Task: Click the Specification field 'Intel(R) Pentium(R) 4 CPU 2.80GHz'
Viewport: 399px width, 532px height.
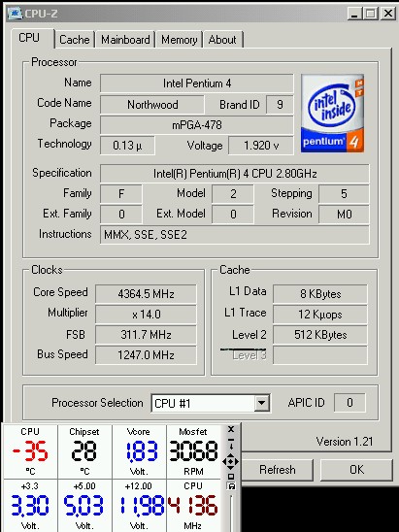Action: pyautogui.click(x=235, y=174)
